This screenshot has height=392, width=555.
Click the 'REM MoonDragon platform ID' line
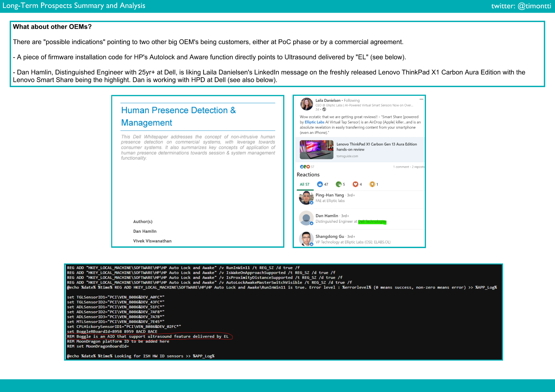(118, 341)
